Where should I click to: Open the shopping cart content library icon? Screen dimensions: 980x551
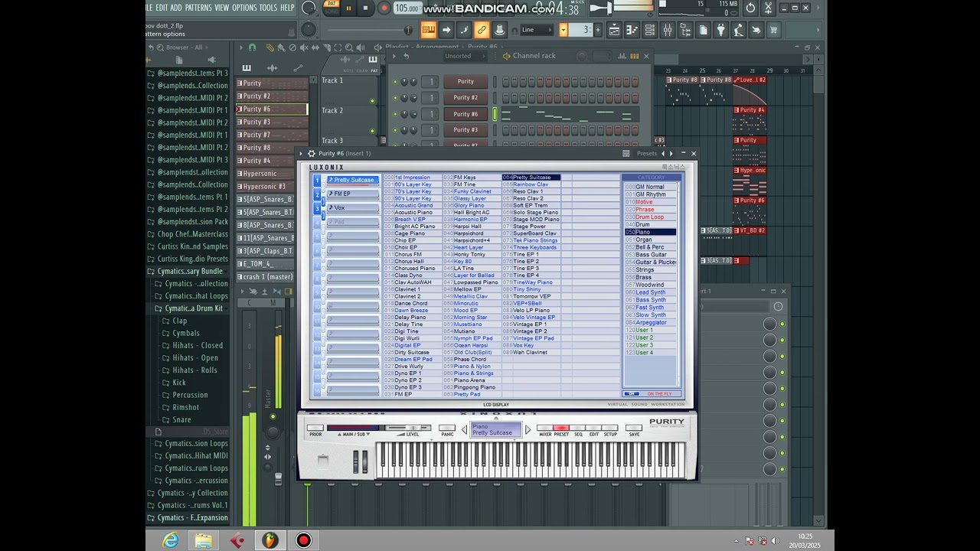(x=773, y=30)
